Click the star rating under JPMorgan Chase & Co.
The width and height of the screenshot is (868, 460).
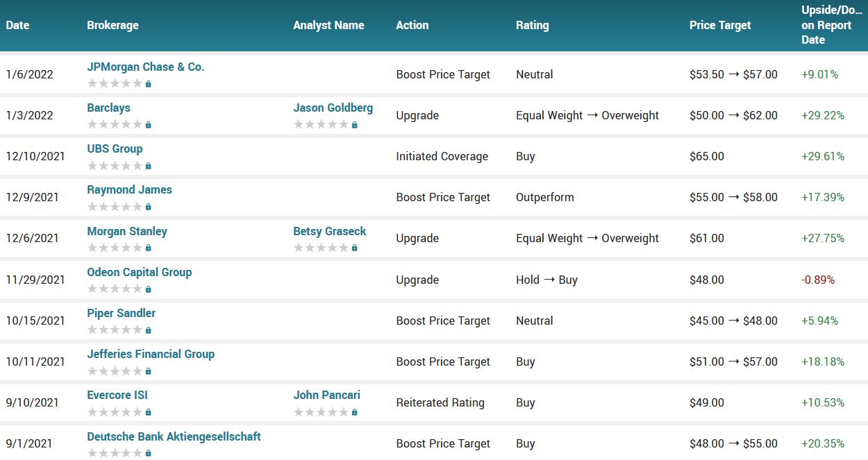pyautogui.click(x=115, y=84)
